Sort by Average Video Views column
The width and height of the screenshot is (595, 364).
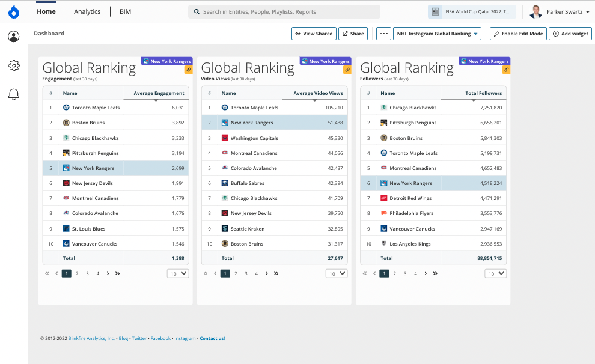(318, 93)
